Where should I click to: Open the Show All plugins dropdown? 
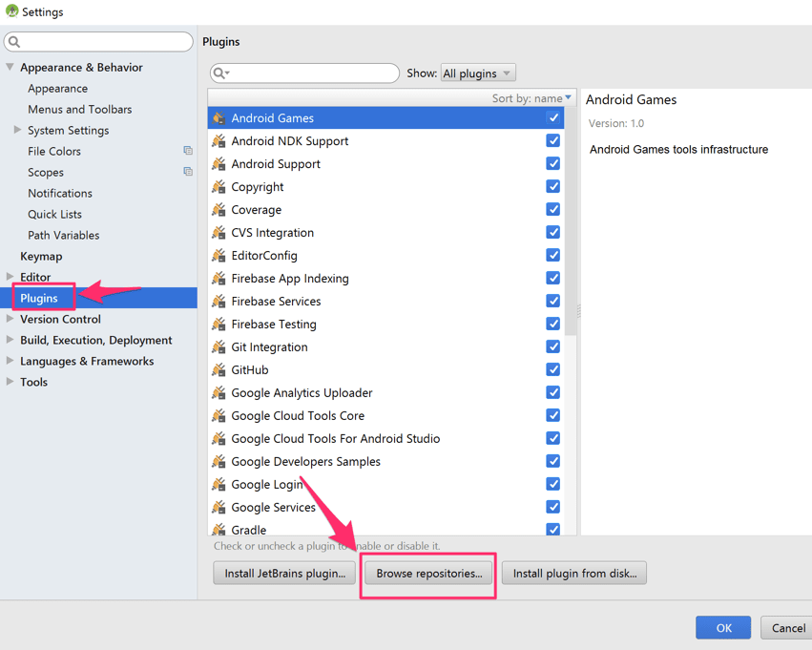(x=478, y=73)
